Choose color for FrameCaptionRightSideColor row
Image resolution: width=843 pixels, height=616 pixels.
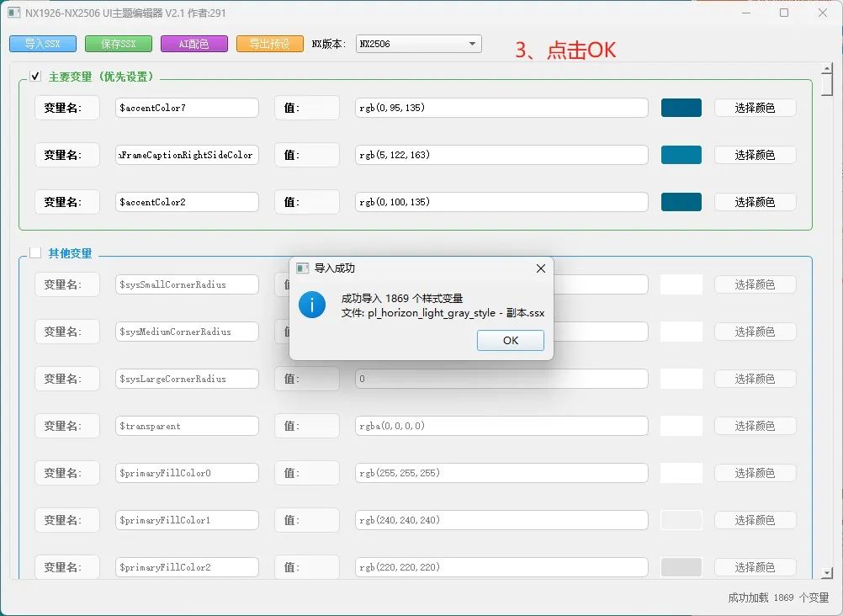(x=755, y=155)
